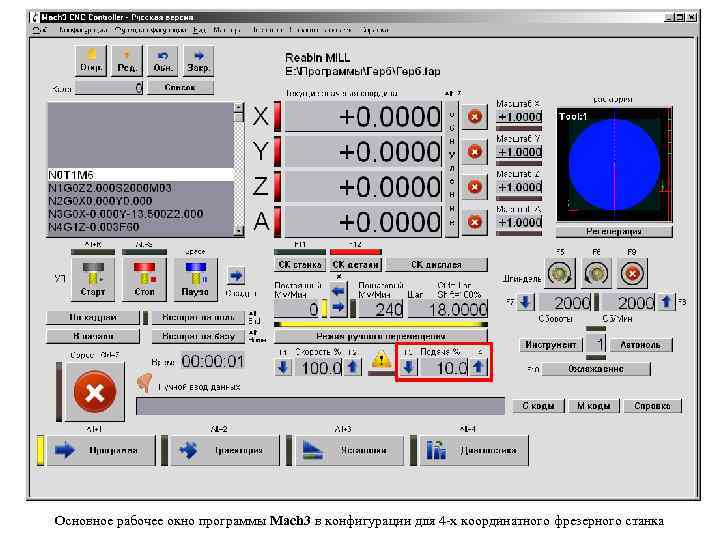
Task: Click the Автоноль button
Action: click(x=641, y=344)
